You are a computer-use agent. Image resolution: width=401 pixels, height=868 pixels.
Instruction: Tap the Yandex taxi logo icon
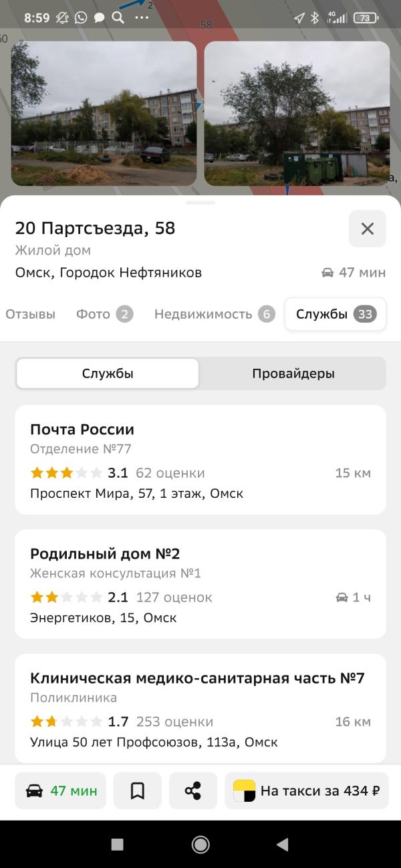point(244,791)
